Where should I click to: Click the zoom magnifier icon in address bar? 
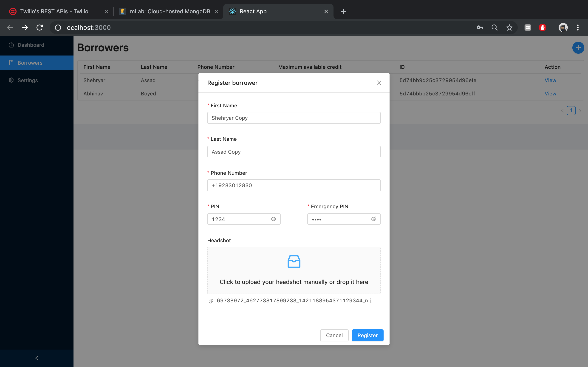tap(495, 28)
